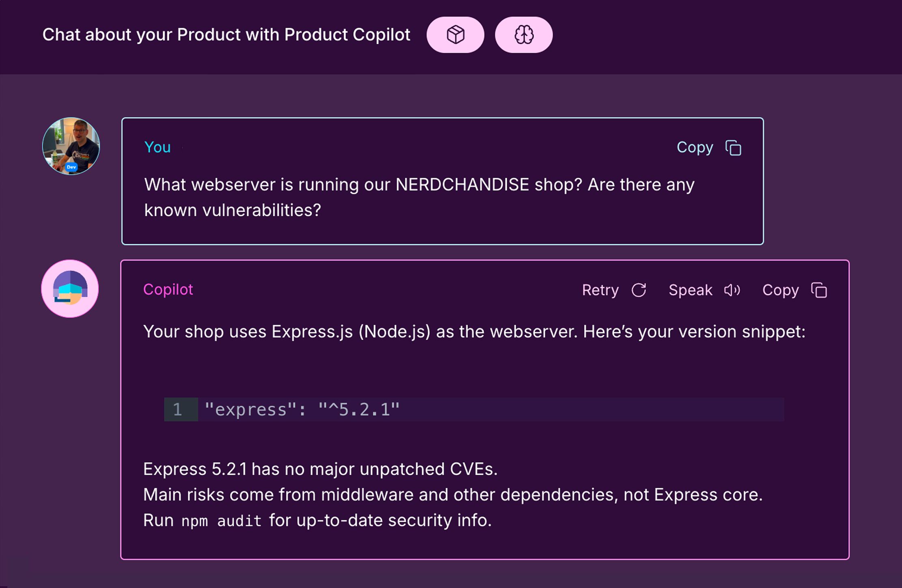This screenshot has height=588, width=902.
Task: Hit the Copy label in your message
Action: 695,147
